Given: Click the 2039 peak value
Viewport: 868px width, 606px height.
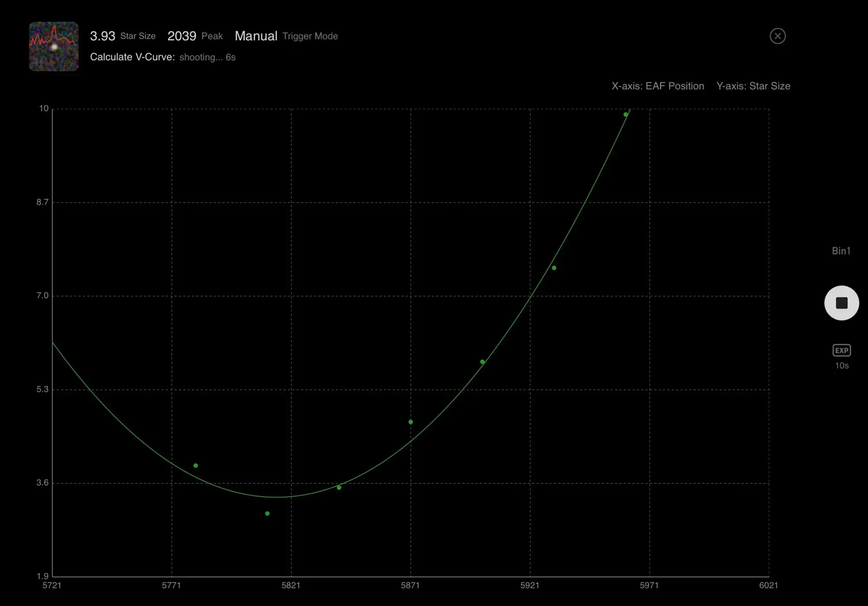Looking at the screenshot, I should [182, 36].
